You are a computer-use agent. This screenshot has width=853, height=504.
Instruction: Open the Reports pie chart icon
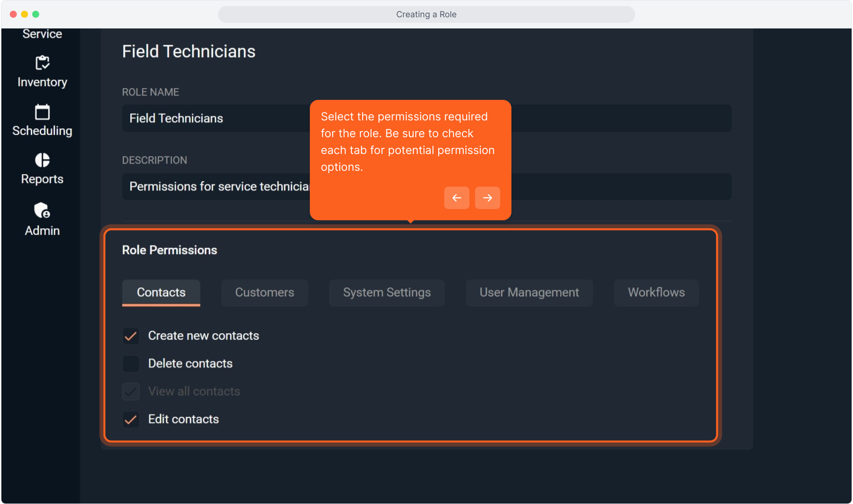[42, 160]
